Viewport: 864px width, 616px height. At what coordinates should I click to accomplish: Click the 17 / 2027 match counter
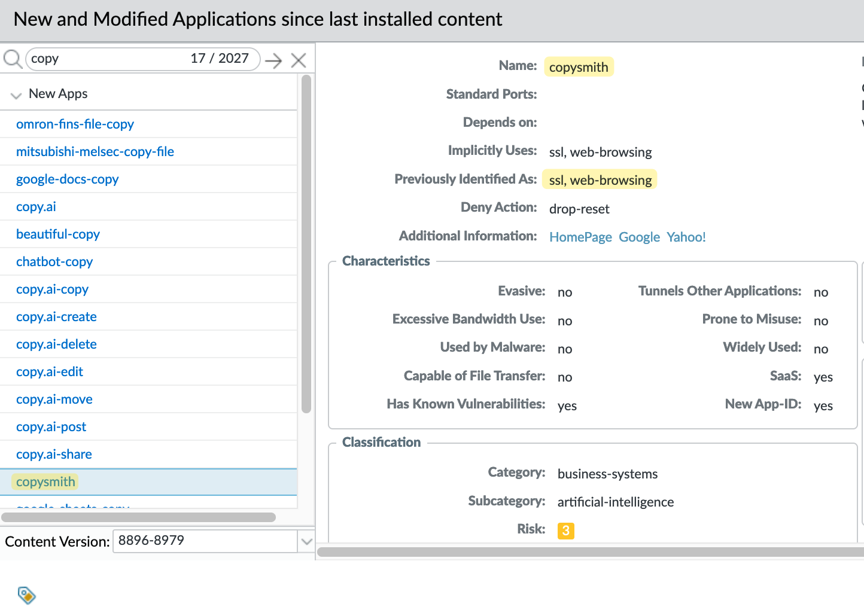pos(220,58)
